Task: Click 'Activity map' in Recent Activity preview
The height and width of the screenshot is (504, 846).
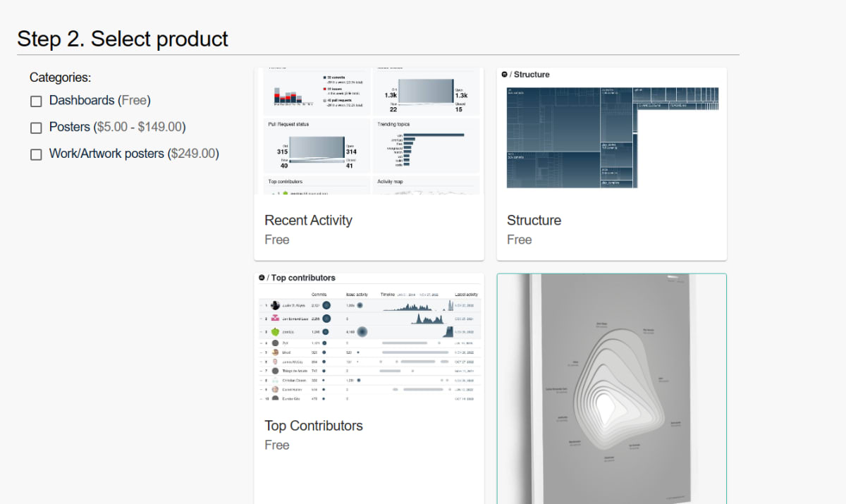Action: click(390, 181)
